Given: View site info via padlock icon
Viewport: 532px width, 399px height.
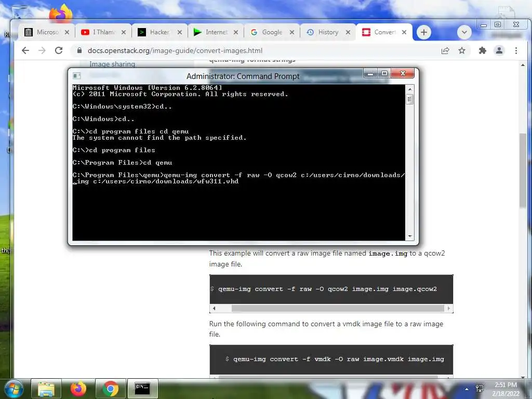Looking at the screenshot, I should (x=79, y=50).
